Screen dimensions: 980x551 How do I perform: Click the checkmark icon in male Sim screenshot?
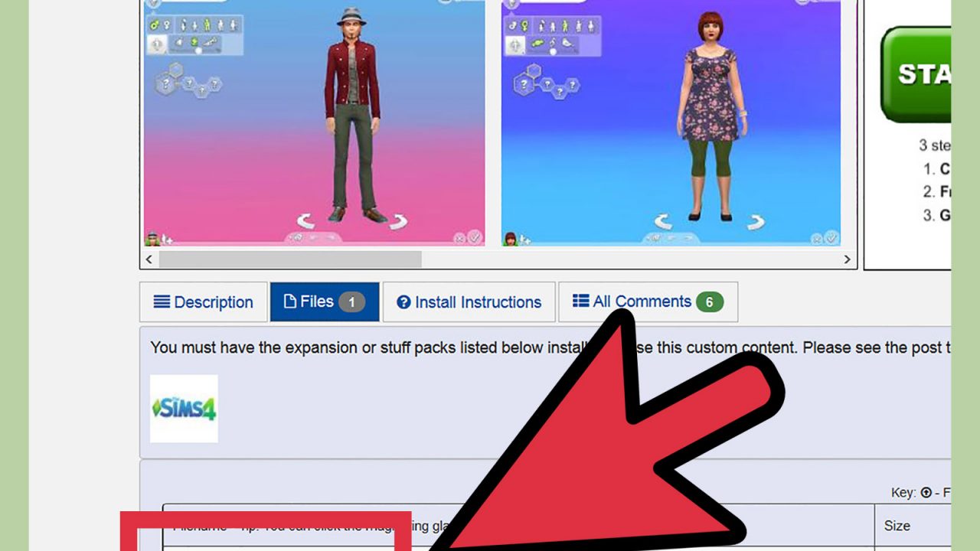[475, 238]
